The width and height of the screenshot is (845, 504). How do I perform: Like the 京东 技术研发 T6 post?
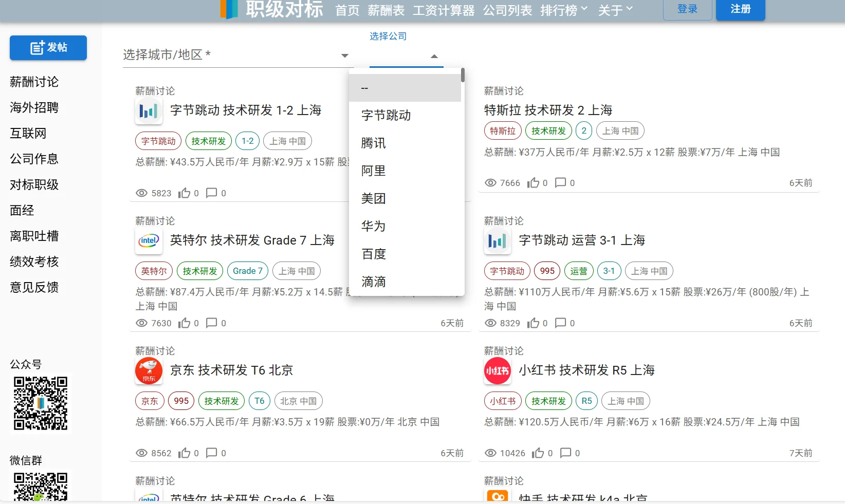[x=184, y=453]
